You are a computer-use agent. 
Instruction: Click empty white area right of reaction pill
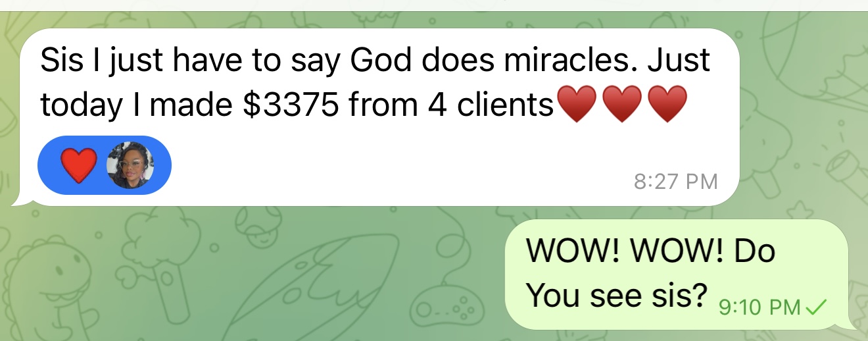coord(395,166)
